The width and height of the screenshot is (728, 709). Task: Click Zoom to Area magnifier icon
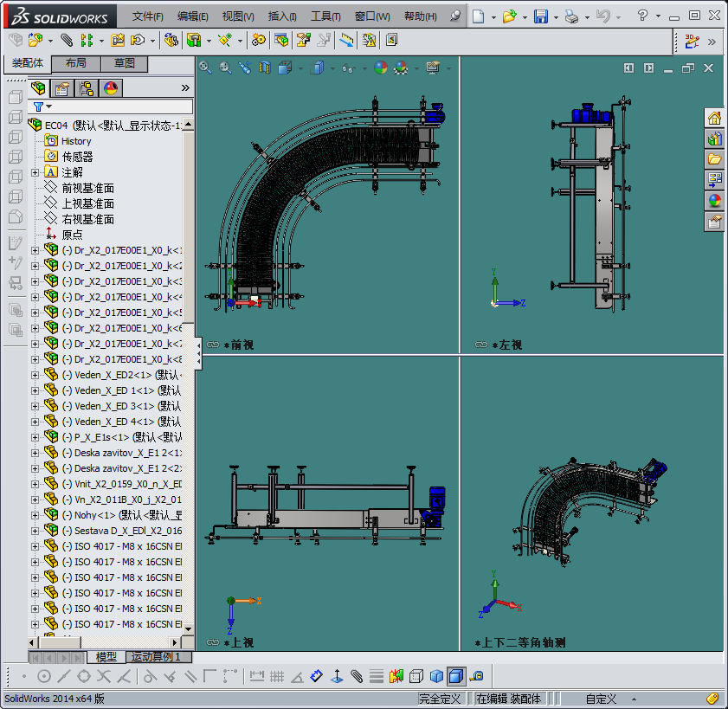click(225, 68)
